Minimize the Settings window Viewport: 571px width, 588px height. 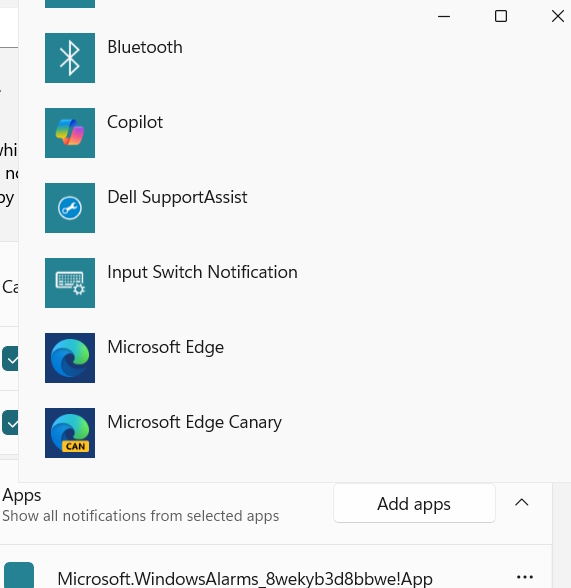tap(444, 16)
